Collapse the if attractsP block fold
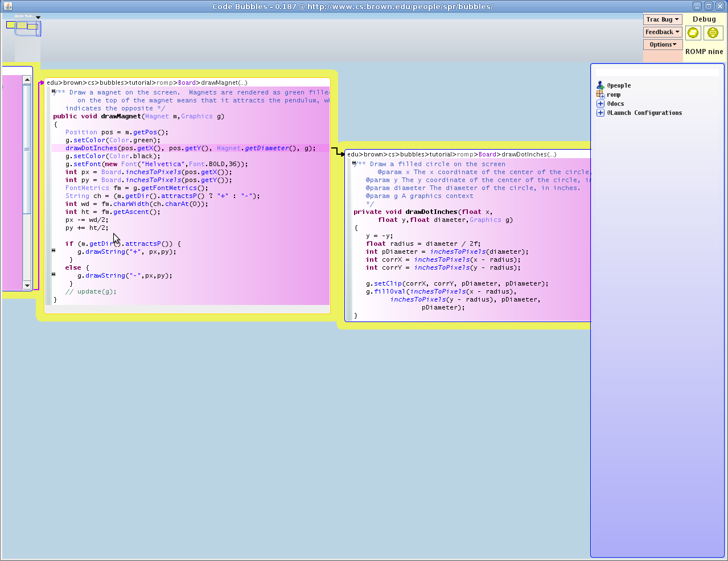This screenshot has width=728, height=561. [54, 250]
